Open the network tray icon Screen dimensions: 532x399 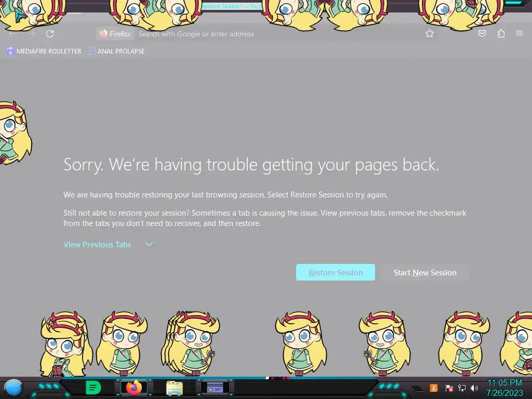click(462, 388)
